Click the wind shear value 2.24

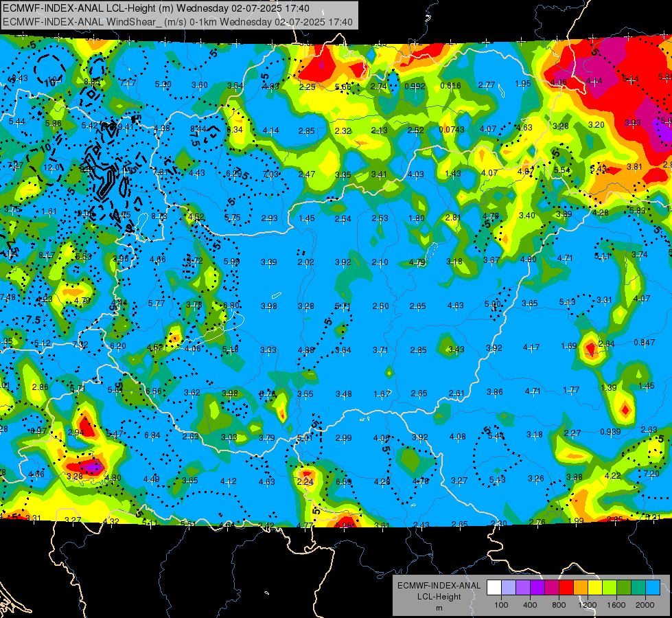(x=305, y=481)
